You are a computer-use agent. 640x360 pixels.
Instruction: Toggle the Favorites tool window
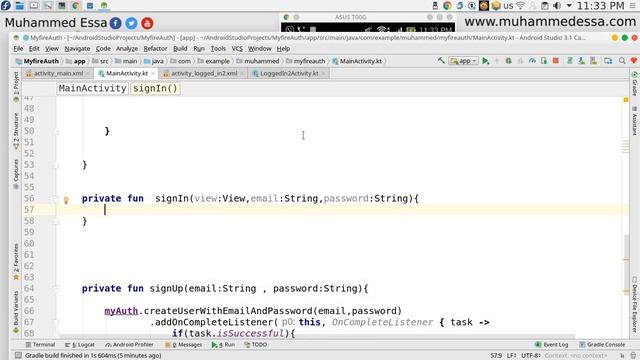click(x=16, y=262)
